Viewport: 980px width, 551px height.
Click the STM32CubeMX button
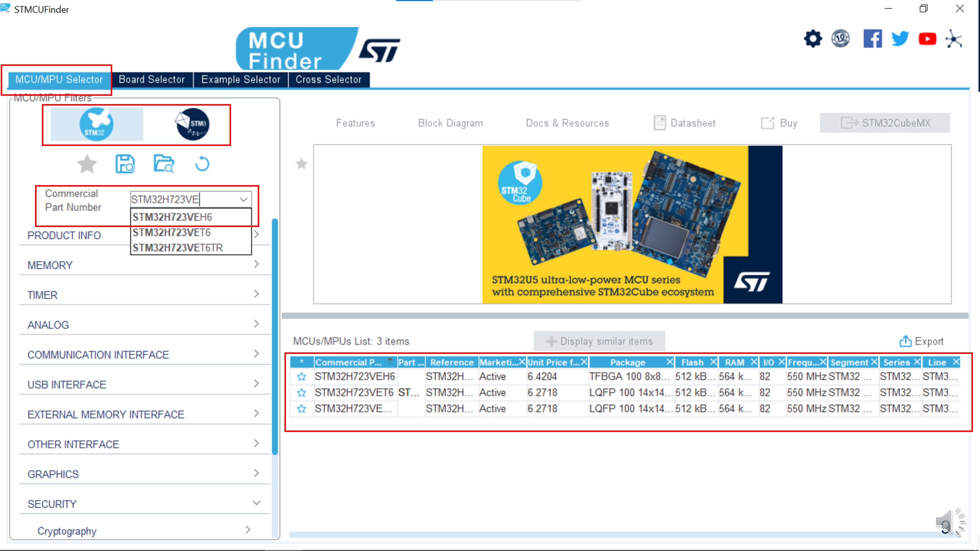click(885, 123)
